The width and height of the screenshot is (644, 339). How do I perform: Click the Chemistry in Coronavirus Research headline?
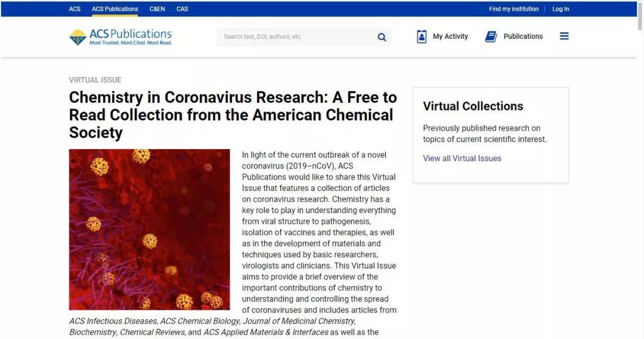pos(233,115)
